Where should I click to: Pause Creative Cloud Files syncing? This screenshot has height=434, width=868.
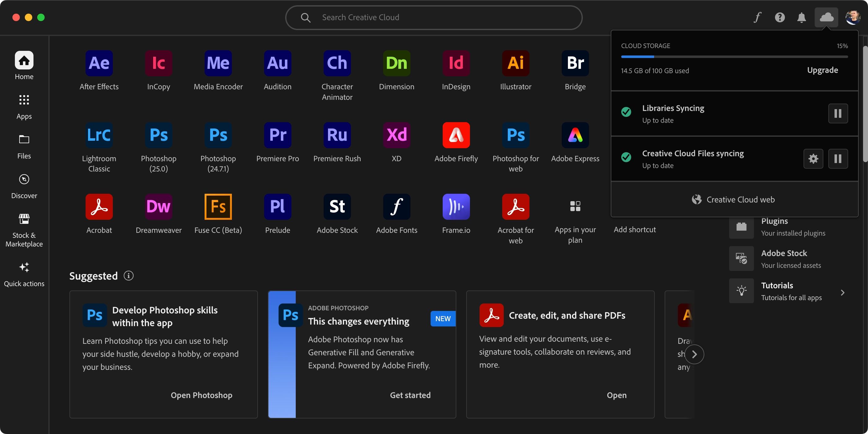[x=838, y=159]
